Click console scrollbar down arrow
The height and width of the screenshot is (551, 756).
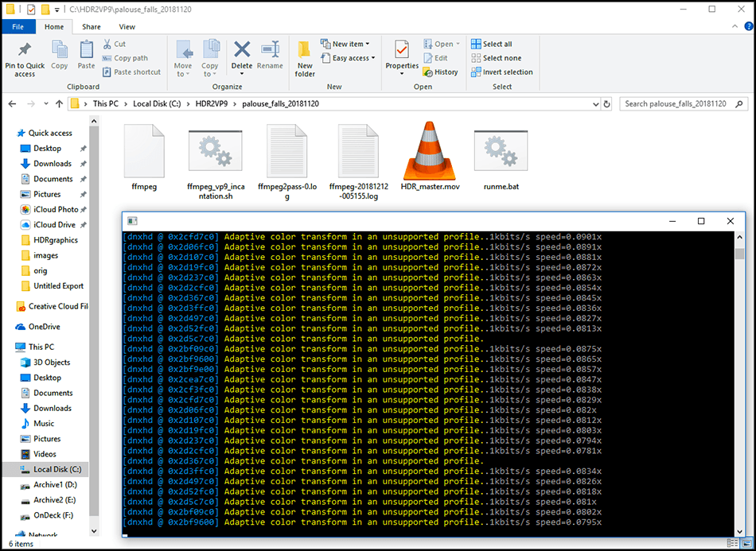click(x=740, y=531)
